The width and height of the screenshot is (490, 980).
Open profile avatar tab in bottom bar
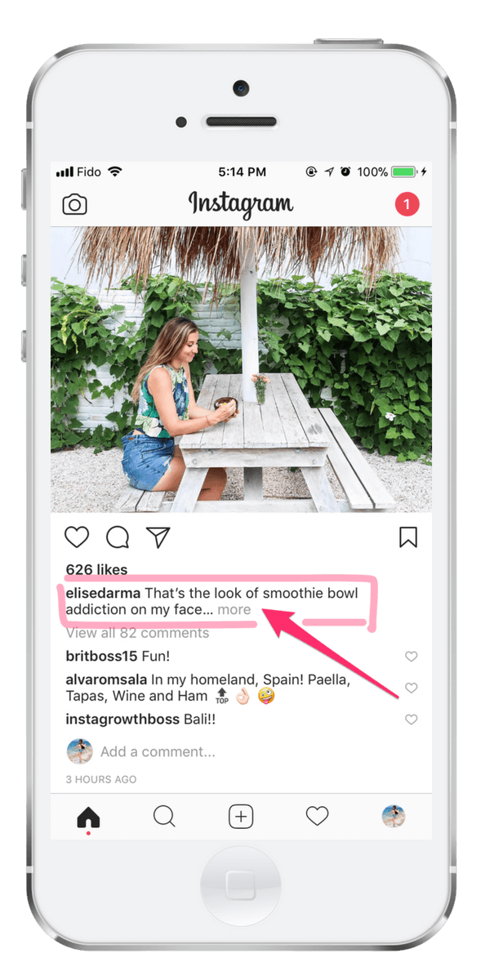tap(394, 816)
